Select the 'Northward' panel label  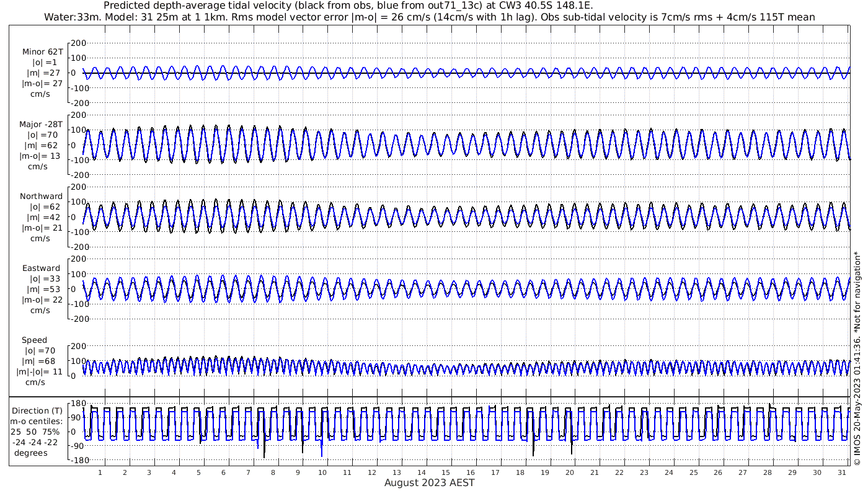(41, 197)
